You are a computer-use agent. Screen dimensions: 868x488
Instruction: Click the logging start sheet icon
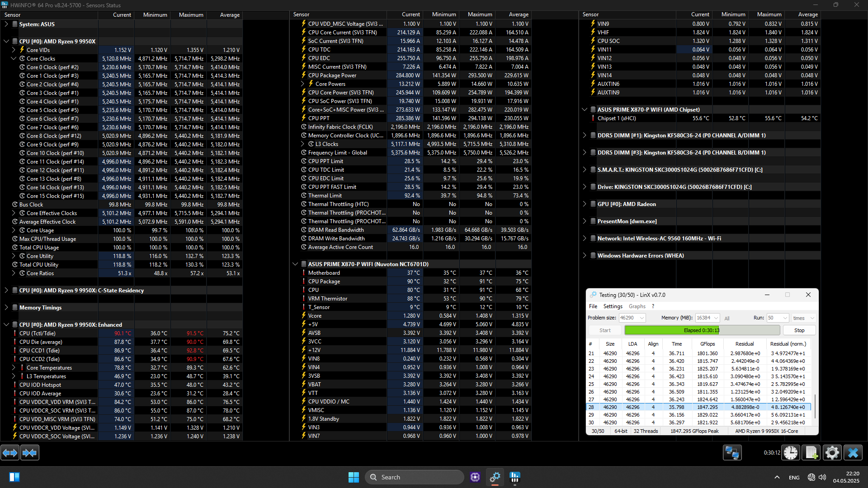point(811,452)
